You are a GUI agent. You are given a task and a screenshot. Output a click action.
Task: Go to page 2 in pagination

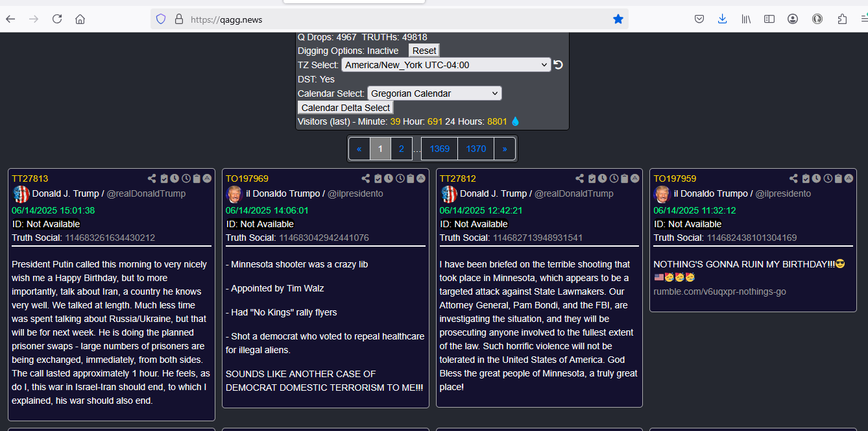coord(402,149)
